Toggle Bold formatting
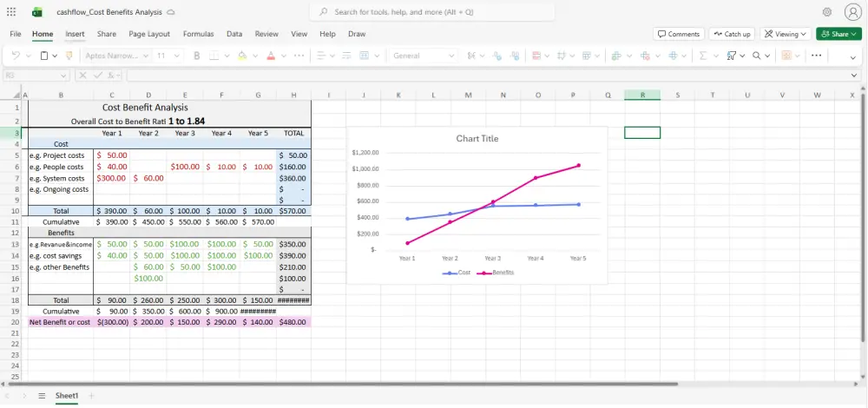Image resolution: width=868 pixels, height=408 pixels. (196, 56)
